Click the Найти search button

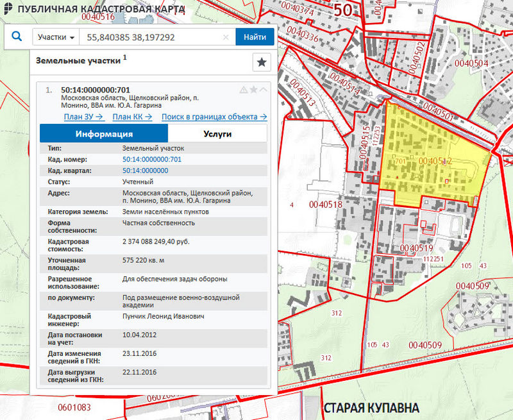pos(255,37)
